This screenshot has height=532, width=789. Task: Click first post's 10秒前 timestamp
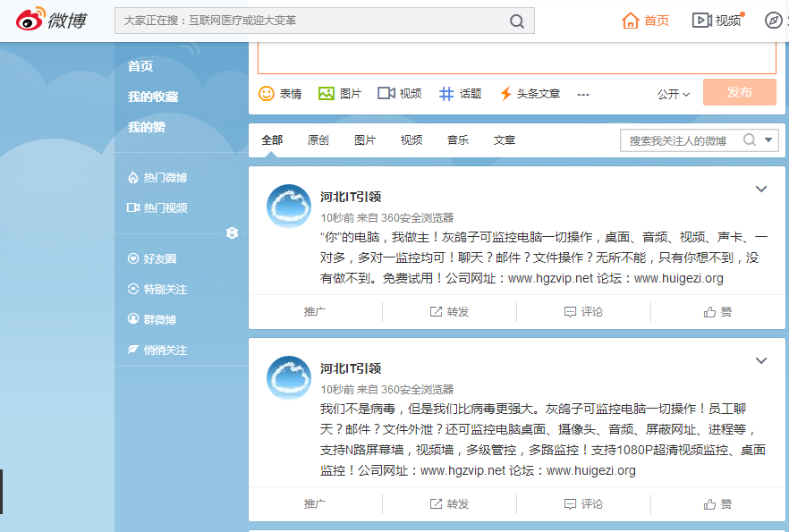[337, 218]
